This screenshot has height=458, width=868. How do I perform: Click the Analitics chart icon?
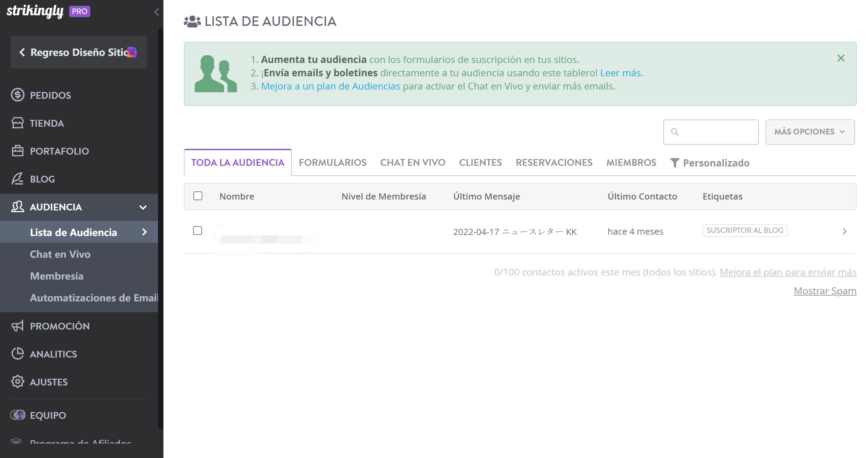[x=18, y=354]
